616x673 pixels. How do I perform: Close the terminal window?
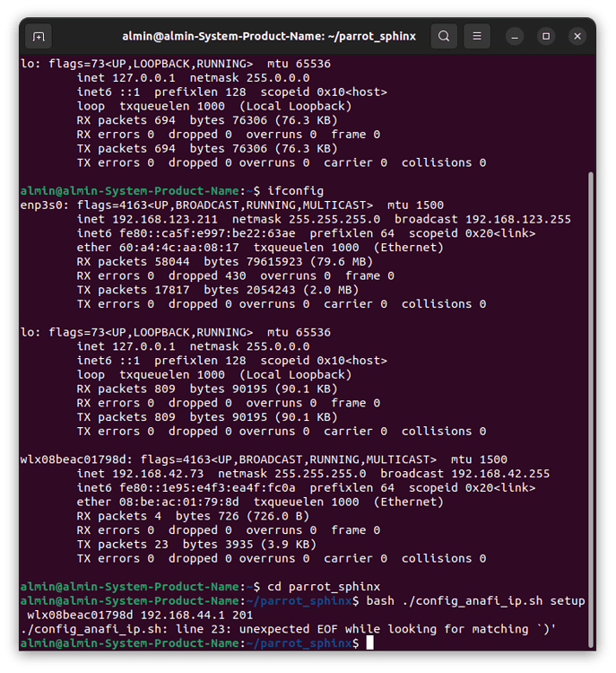[577, 37]
